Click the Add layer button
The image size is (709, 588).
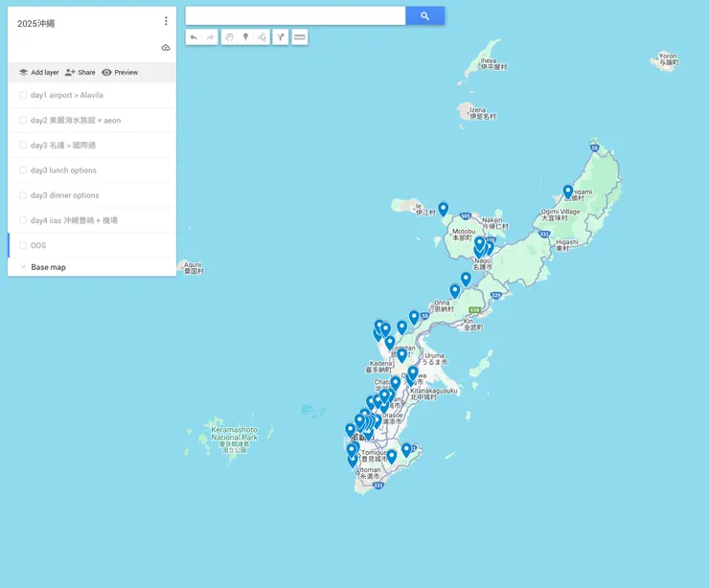coord(39,73)
